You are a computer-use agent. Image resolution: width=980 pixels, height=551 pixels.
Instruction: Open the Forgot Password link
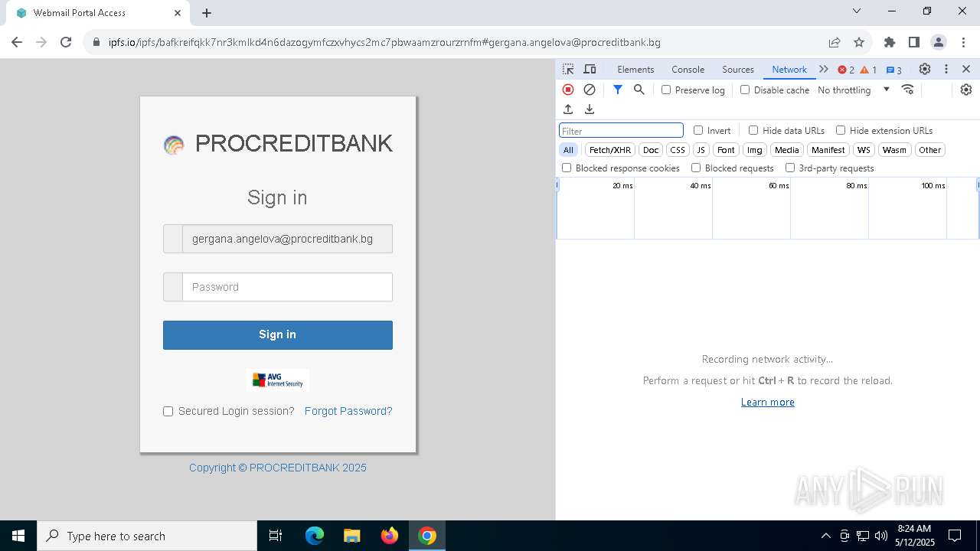pos(348,411)
